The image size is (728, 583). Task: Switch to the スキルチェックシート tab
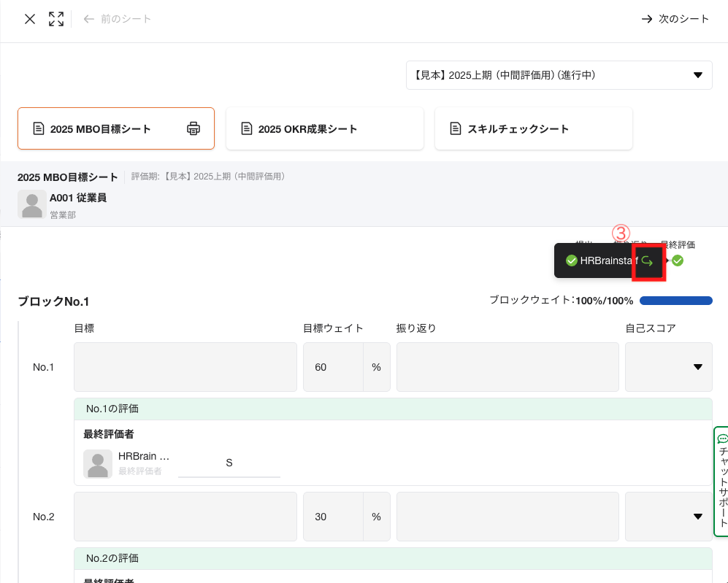[x=533, y=128]
